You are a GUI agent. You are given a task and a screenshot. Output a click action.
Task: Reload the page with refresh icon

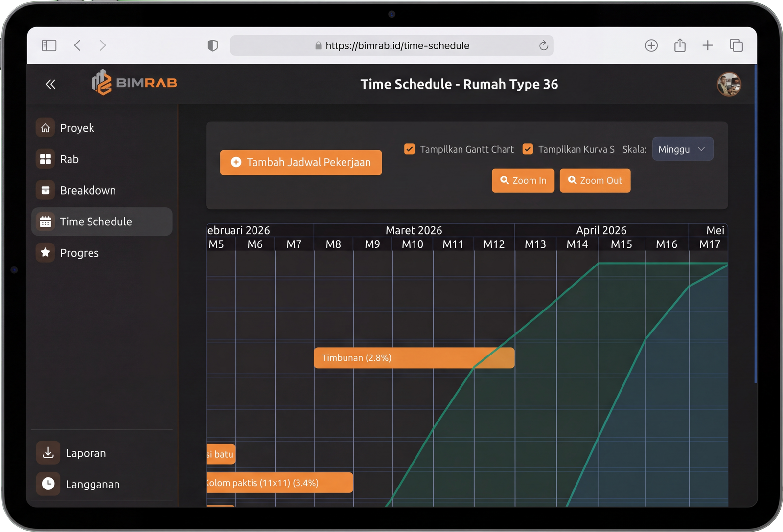click(543, 45)
